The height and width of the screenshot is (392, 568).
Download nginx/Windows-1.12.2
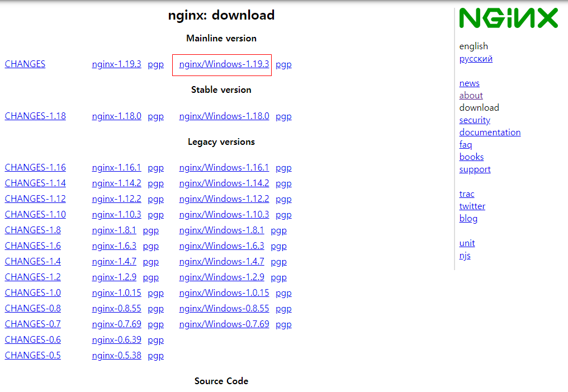click(x=224, y=199)
